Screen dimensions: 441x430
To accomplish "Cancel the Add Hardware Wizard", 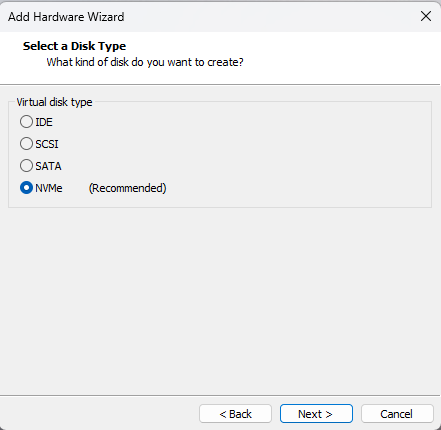I will point(397,414).
